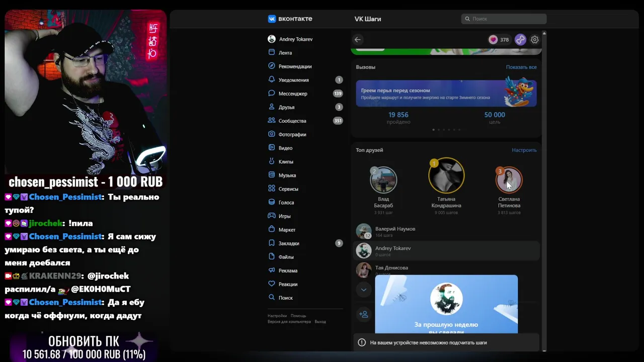
Task: Open the Греем перья перед сезоном challenge banner
Action: point(446,93)
